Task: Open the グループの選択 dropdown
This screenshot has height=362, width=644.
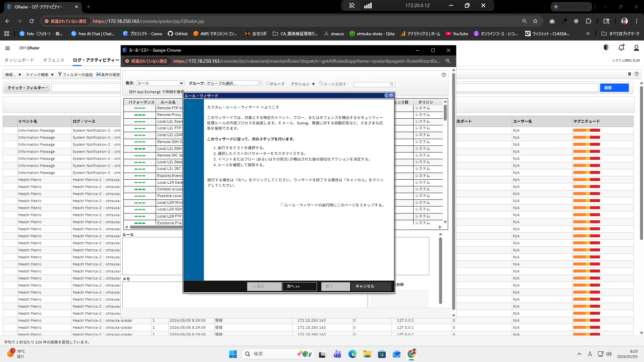Action: coord(234,83)
